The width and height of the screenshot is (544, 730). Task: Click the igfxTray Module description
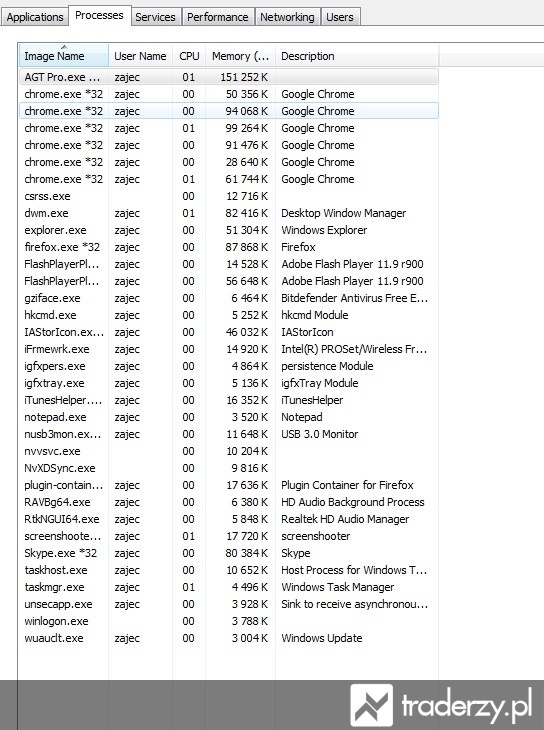pyautogui.click(x=320, y=383)
